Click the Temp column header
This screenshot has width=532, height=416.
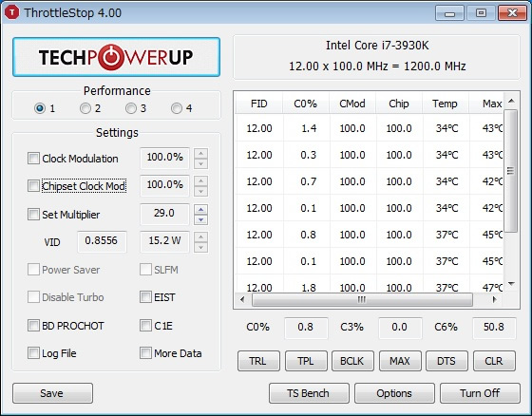tap(445, 104)
